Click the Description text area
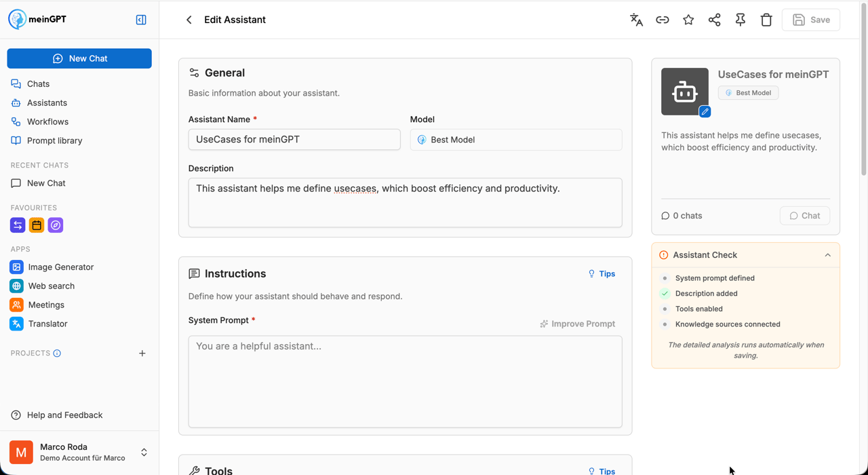Screen dimensions: 868x475 (405, 203)
